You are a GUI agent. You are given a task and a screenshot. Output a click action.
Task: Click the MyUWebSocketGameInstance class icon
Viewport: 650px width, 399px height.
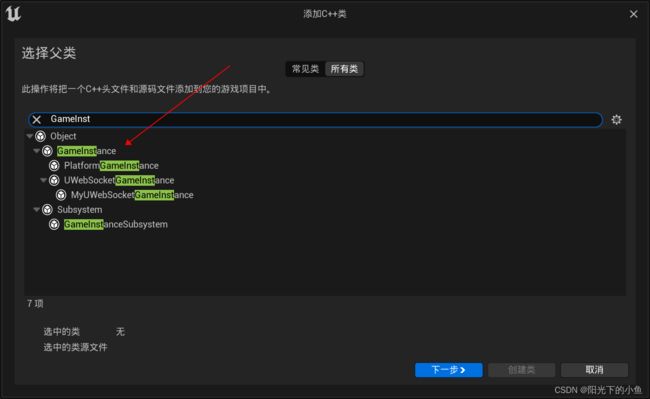click(61, 195)
